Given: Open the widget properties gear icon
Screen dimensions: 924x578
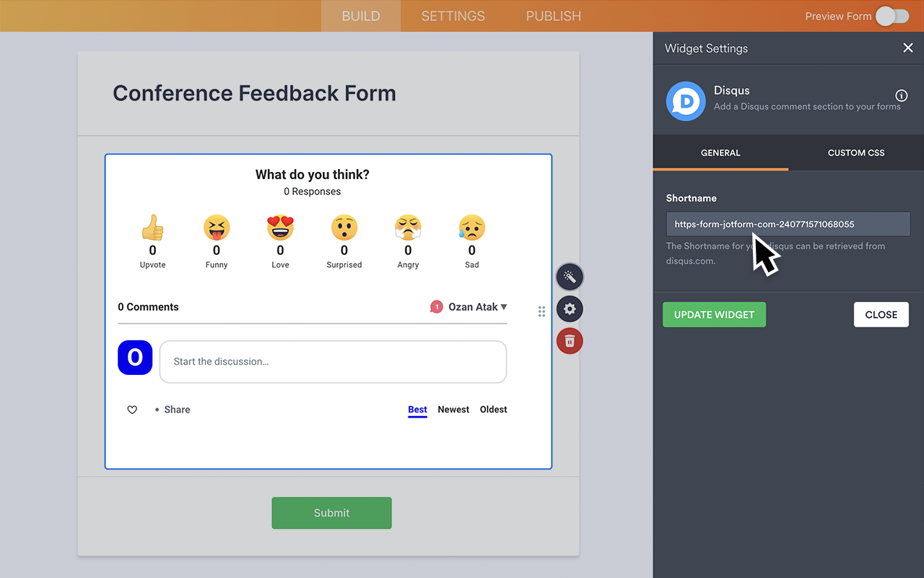Looking at the screenshot, I should pos(570,309).
